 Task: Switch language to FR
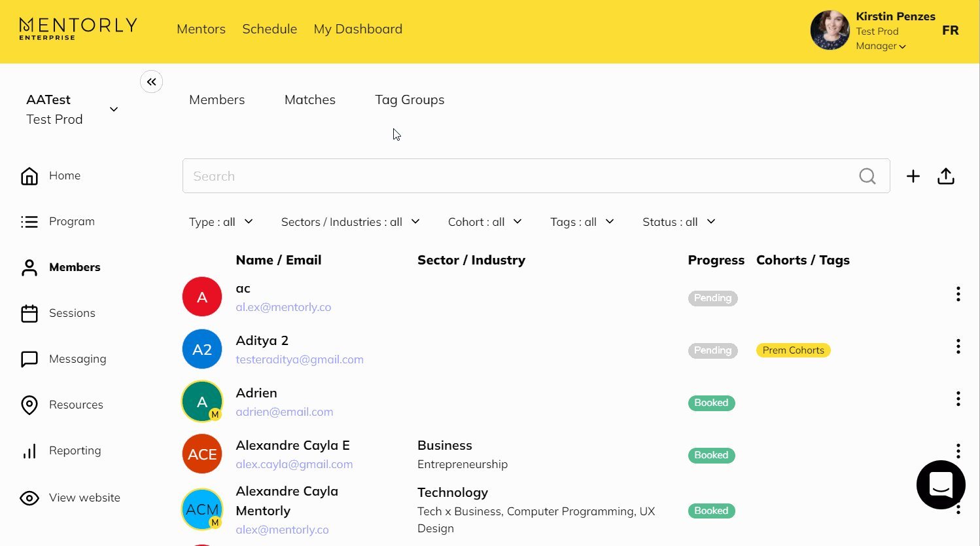pyautogui.click(x=950, y=30)
